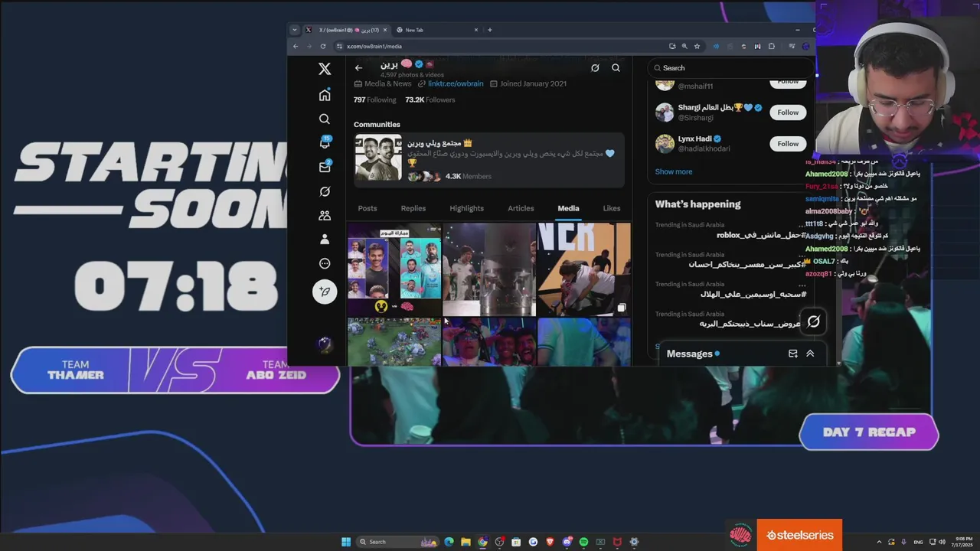Switch to the New Tab browser tab
The height and width of the screenshot is (551, 980).
pos(436,30)
